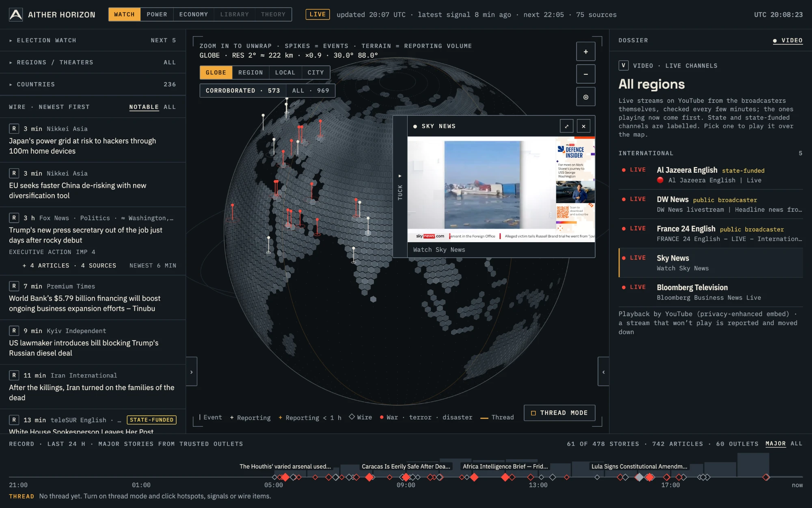Click Al Jazeera English red live dot
Viewport: 812px width, 508px height.
(x=624, y=170)
